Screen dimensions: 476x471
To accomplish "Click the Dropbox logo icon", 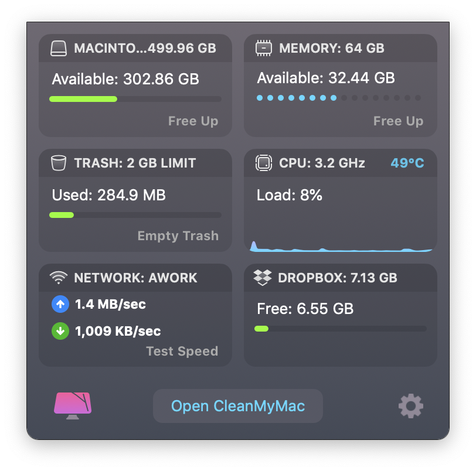I will tap(263, 278).
